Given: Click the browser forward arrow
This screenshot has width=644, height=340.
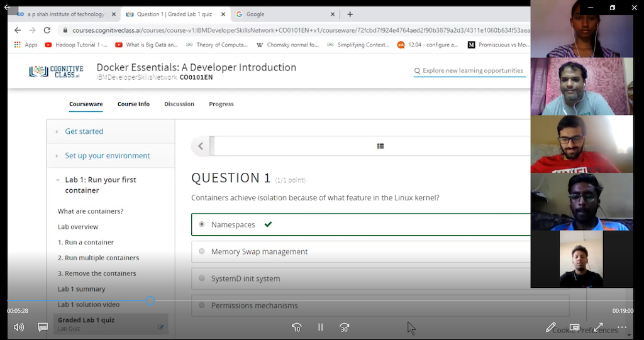Looking at the screenshot, I should click(33, 30).
